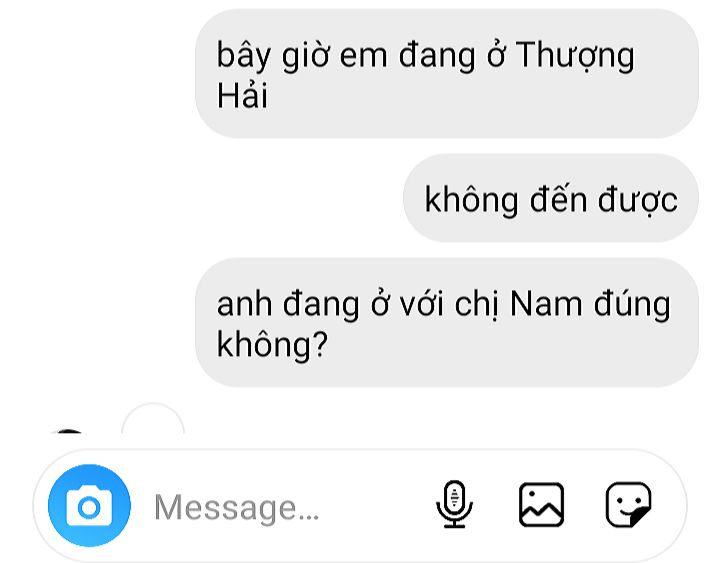
Task: Tap the microphone to record voice message
Action: 454,505
